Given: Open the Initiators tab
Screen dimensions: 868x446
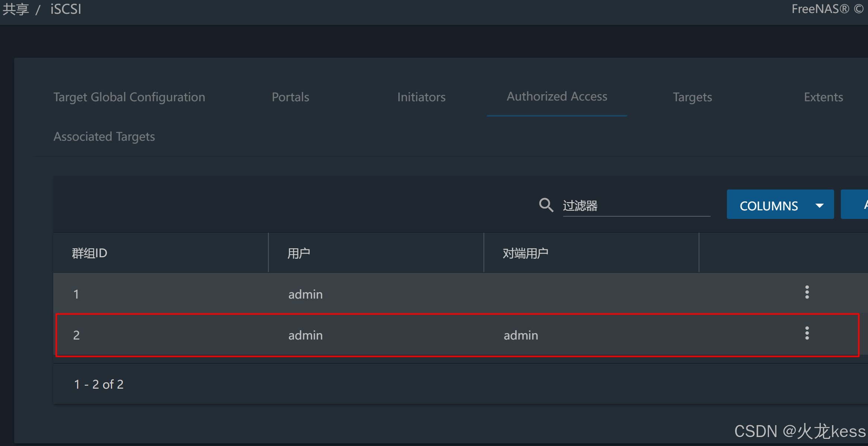Looking at the screenshot, I should click(421, 97).
